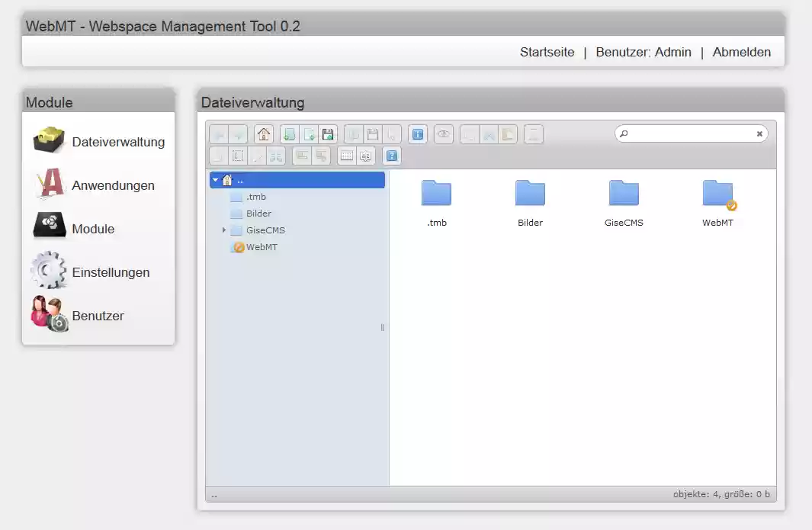Click the tree panel resize handle
The width and height of the screenshot is (812, 530).
pyautogui.click(x=382, y=327)
